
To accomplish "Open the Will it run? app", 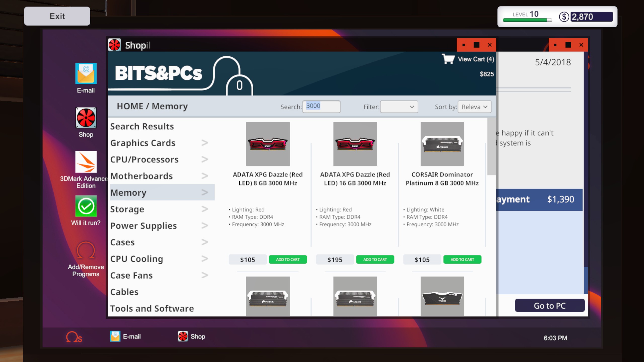I will point(86,206).
